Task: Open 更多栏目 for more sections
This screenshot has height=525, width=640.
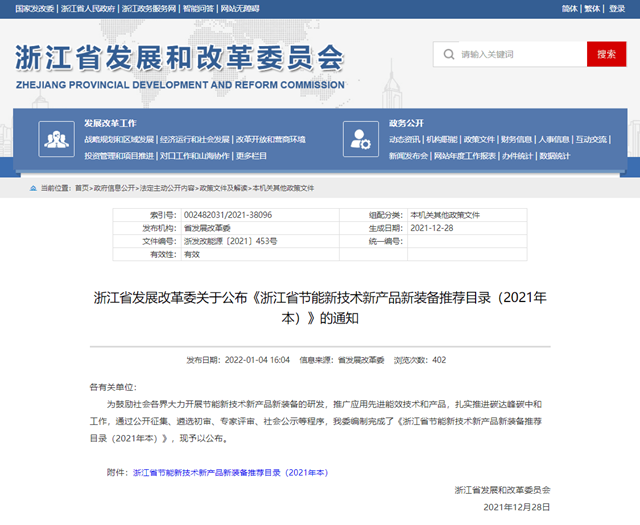Action: click(x=252, y=156)
